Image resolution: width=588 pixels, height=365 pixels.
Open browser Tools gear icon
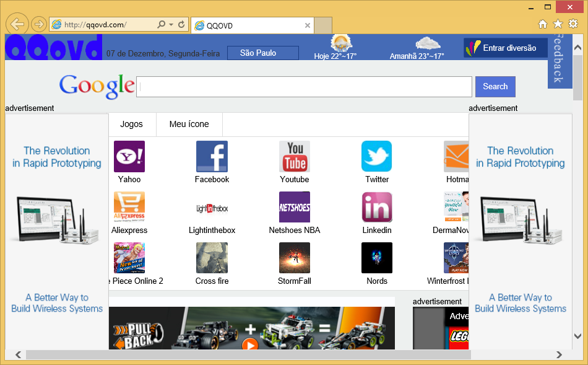[x=573, y=24]
